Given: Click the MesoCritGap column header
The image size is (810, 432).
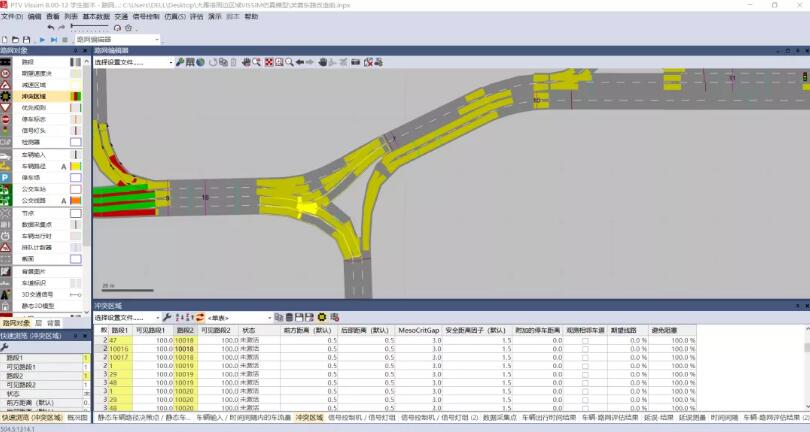Looking at the screenshot, I should tap(418, 330).
